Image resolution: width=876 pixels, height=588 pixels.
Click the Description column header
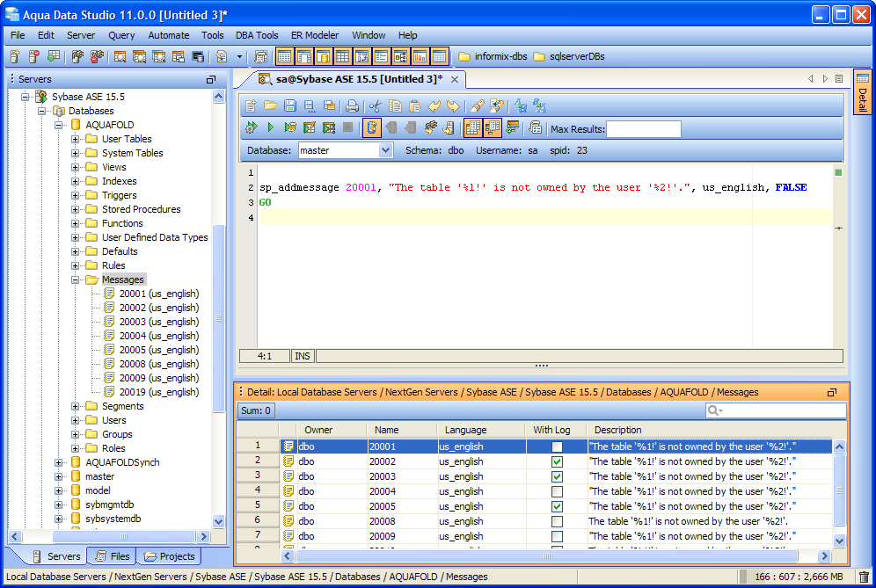click(617, 430)
